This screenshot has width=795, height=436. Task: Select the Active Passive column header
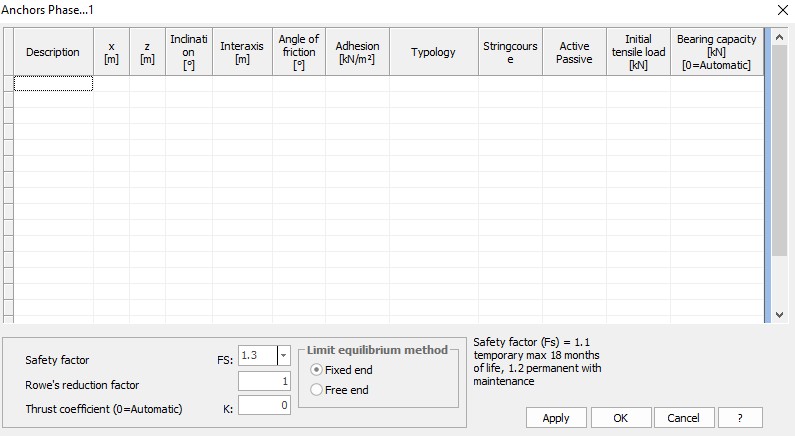[574, 52]
